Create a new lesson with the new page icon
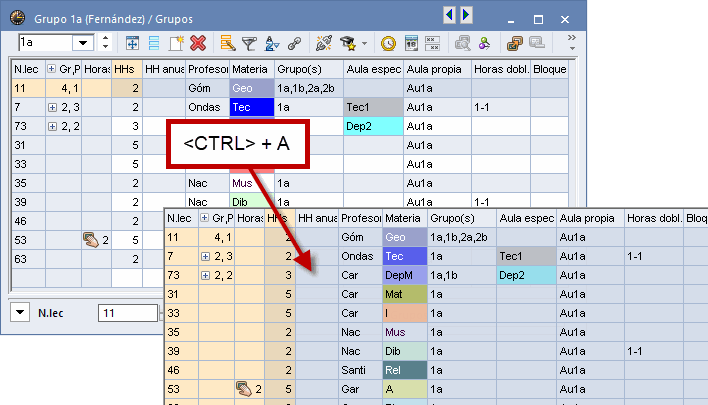This screenshot has width=708, height=405. point(176,43)
